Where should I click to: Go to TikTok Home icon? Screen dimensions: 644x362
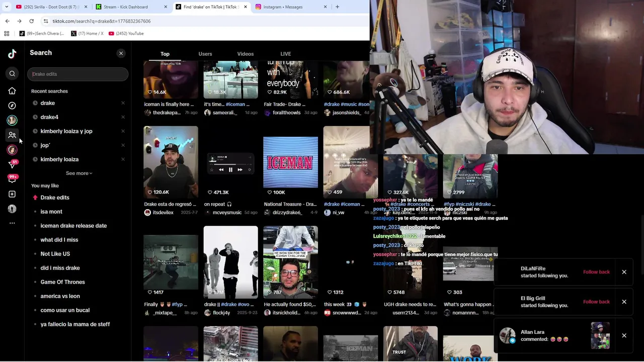point(12,91)
